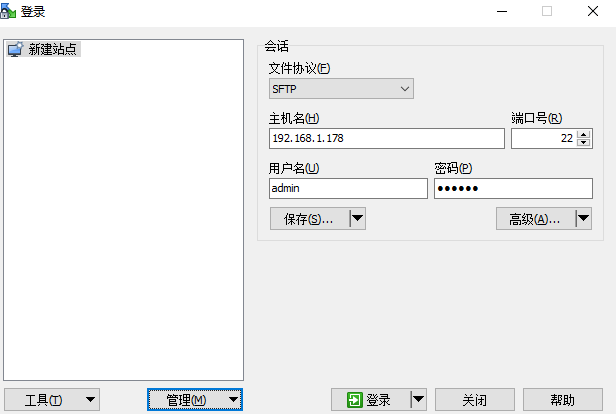The height and width of the screenshot is (414, 616).
Task: Expand the 高级 button dropdown arrow
Action: [583, 218]
